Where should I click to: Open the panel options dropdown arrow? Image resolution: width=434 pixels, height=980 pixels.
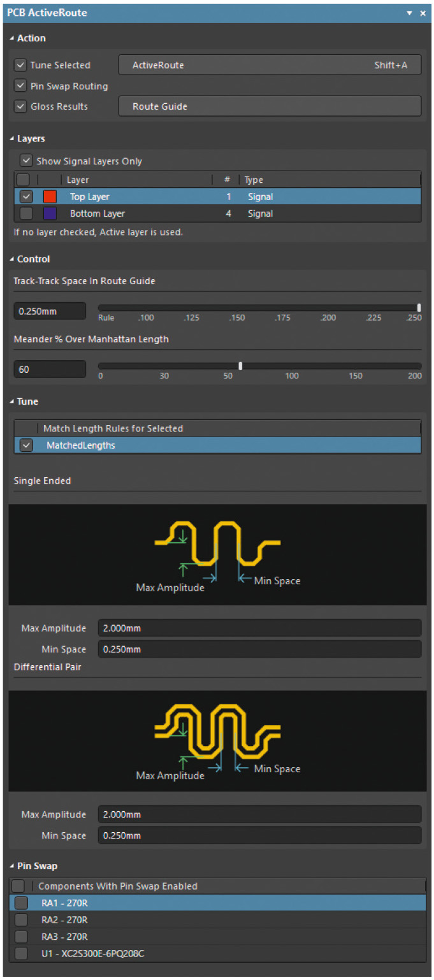click(409, 13)
